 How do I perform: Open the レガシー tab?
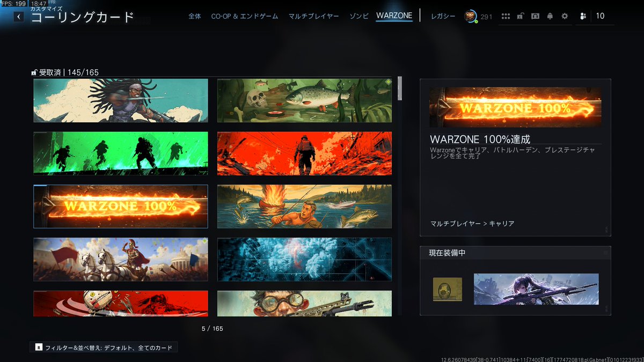tap(443, 16)
